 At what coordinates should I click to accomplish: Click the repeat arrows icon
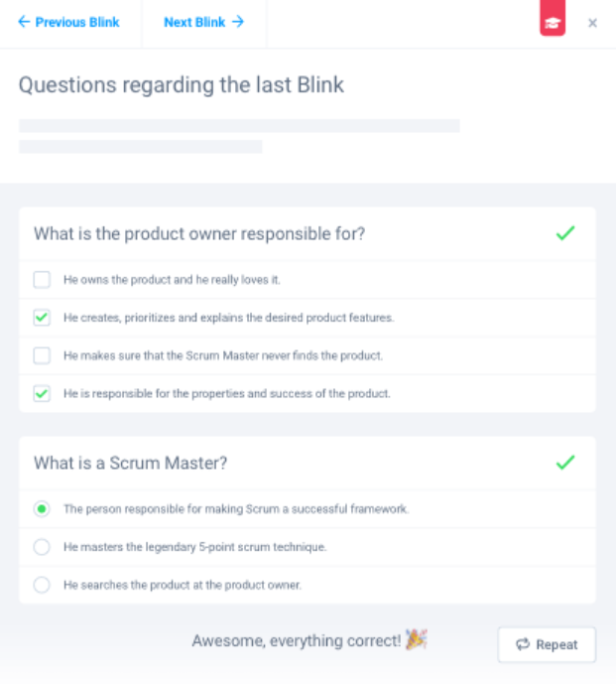523,645
